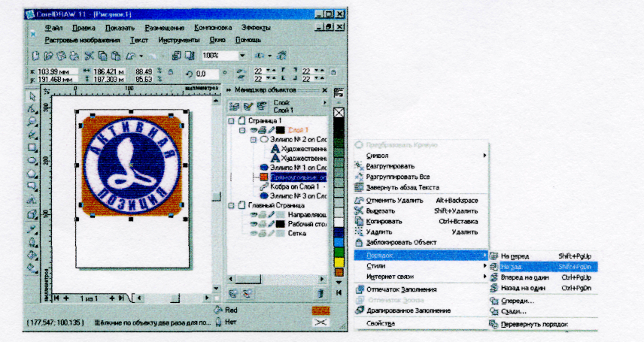The image size is (644, 342).
Task: Click the Import icon in toolbar
Action: (x=176, y=56)
